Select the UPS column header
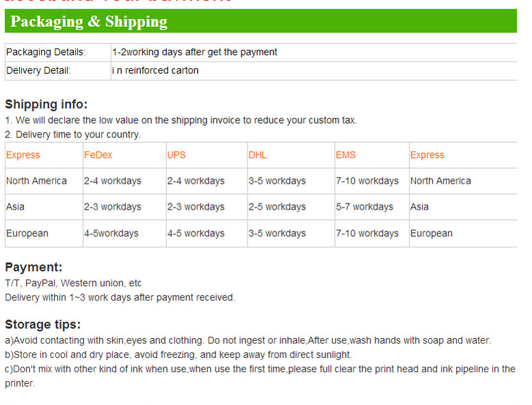The width and height of the screenshot is (532, 405). [x=176, y=155]
